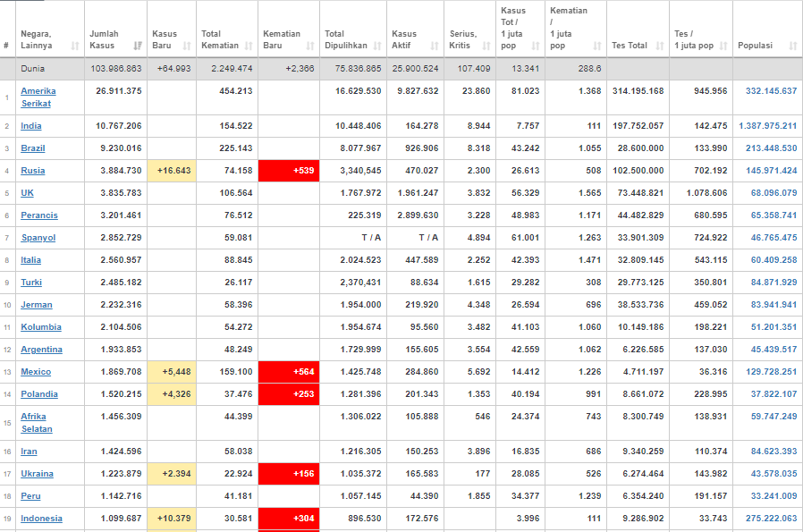Sort by Tes Total column arrows
This screenshot has height=532, width=803.
[x=660, y=46]
